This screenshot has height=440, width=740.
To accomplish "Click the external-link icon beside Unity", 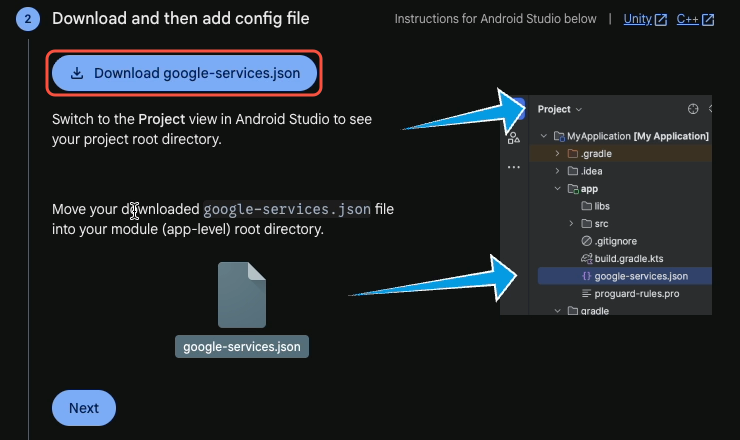I will (661, 19).
